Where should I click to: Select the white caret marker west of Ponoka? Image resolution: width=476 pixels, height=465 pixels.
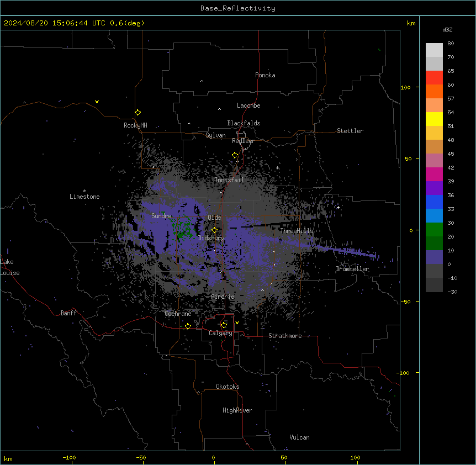[202, 81]
